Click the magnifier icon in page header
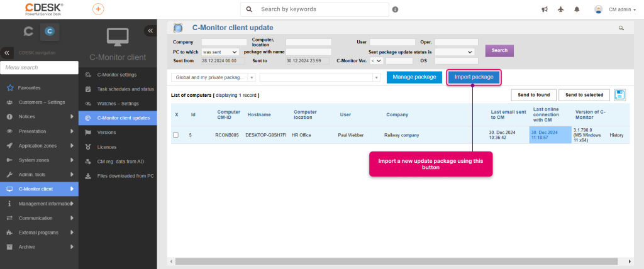 point(621,28)
